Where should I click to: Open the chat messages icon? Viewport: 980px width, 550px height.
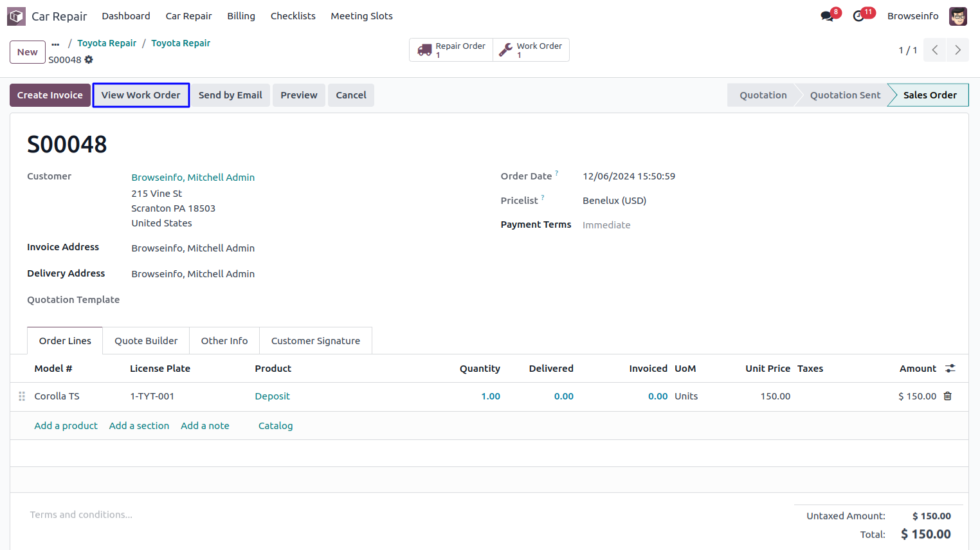pyautogui.click(x=827, y=16)
